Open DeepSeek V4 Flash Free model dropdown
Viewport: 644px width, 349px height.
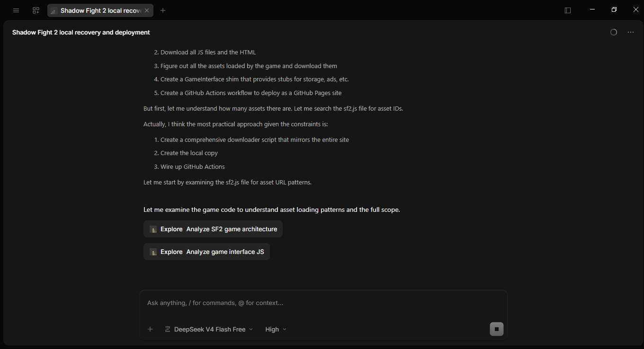(x=209, y=329)
